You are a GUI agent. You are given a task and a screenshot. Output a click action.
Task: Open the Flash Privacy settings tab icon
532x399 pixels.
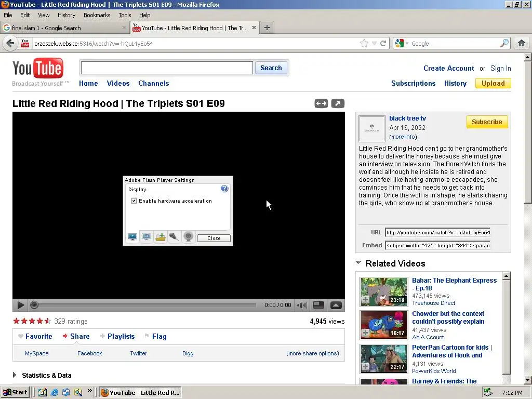coord(147,236)
